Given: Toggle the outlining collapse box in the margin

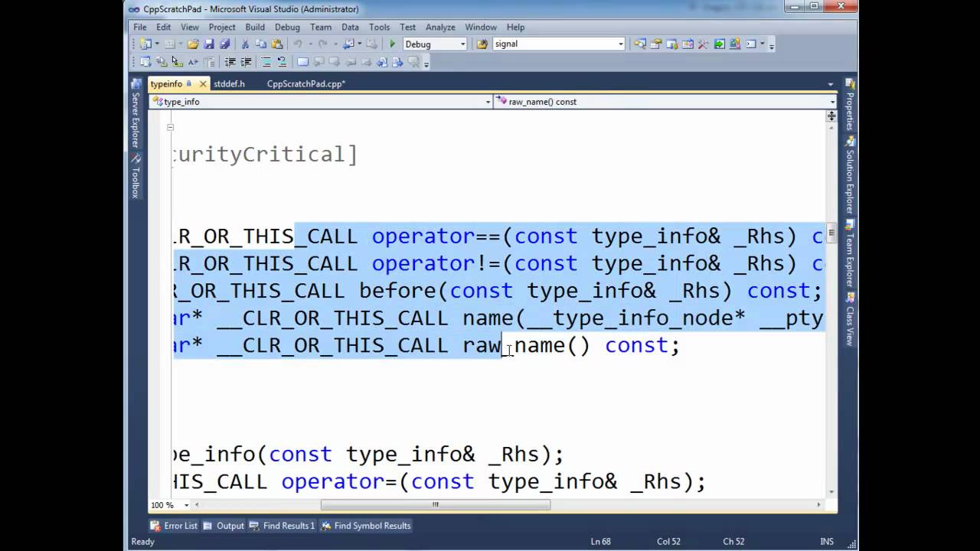Looking at the screenshot, I should pyautogui.click(x=170, y=127).
